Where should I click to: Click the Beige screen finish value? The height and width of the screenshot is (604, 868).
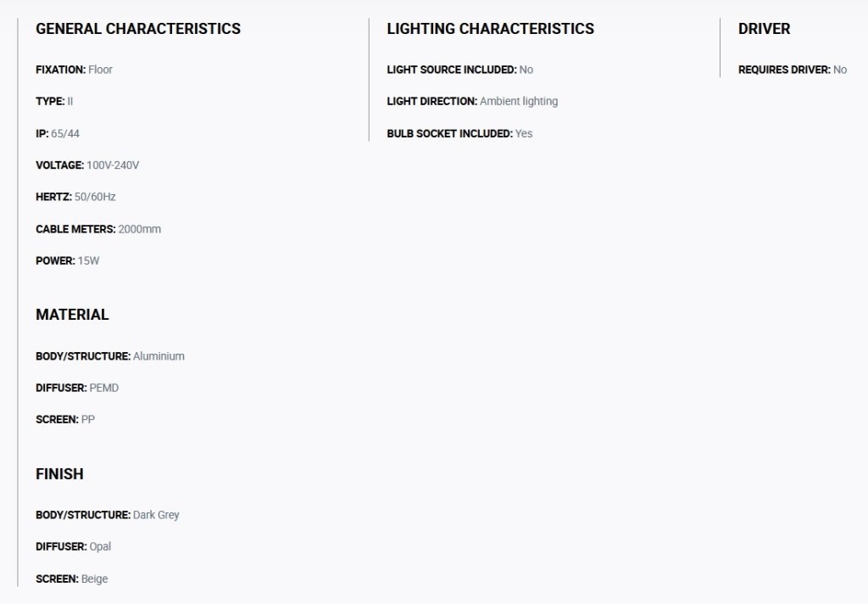click(x=95, y=579)
